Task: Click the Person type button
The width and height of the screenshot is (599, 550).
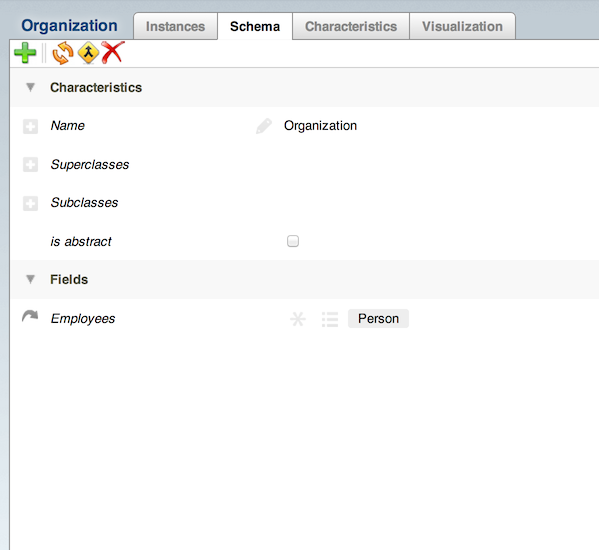Action: pyautogui.click(x=378, y=319)
